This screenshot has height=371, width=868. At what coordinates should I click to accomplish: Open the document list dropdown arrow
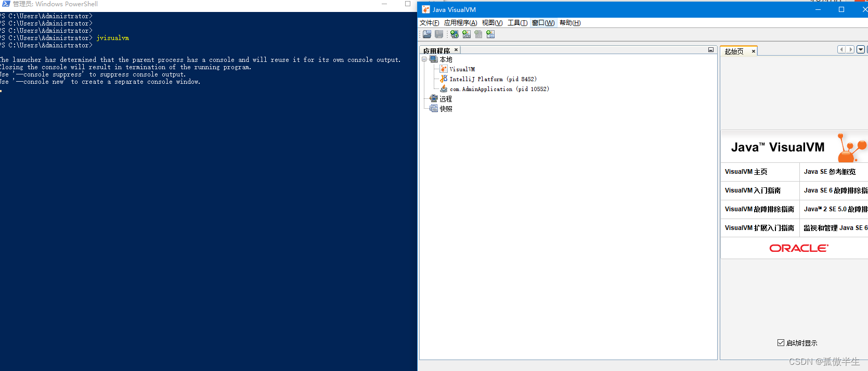click(861, 49)
